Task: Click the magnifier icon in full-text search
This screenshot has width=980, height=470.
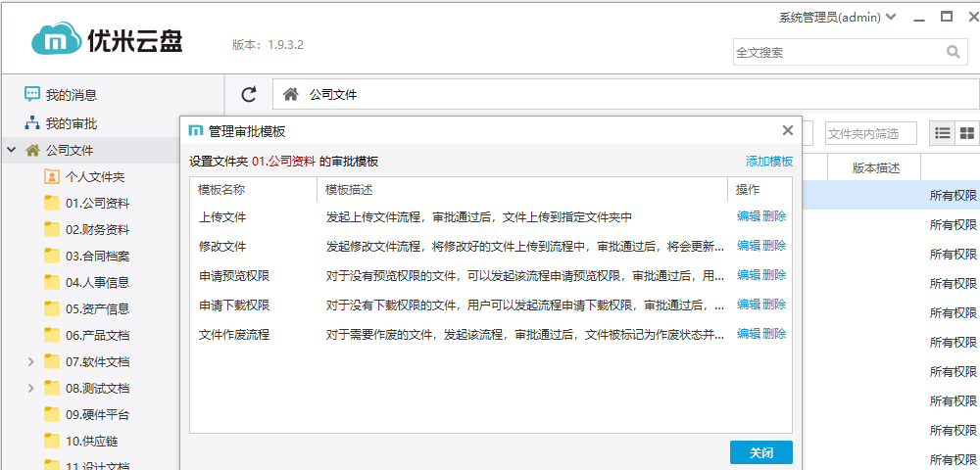Action: pyautogui.click(x=953, y=52)
